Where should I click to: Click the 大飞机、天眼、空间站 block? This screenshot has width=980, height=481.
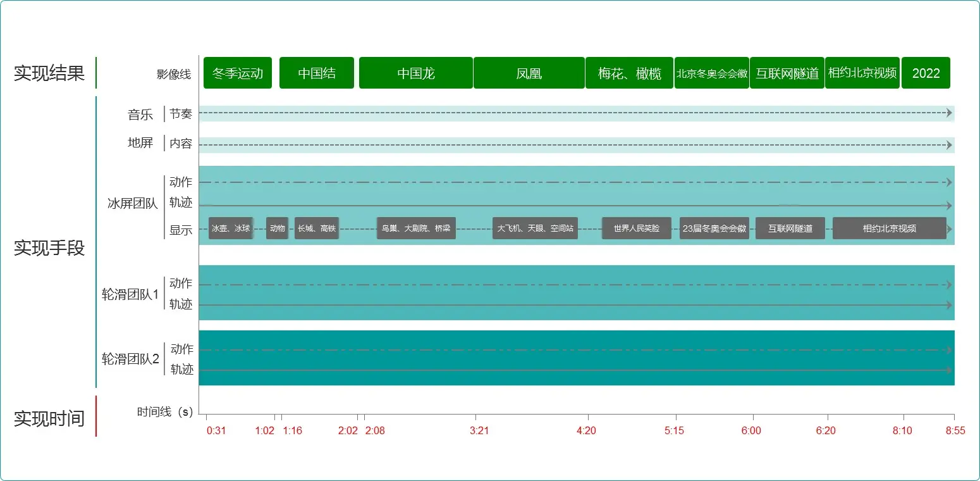tap(535, 228)
